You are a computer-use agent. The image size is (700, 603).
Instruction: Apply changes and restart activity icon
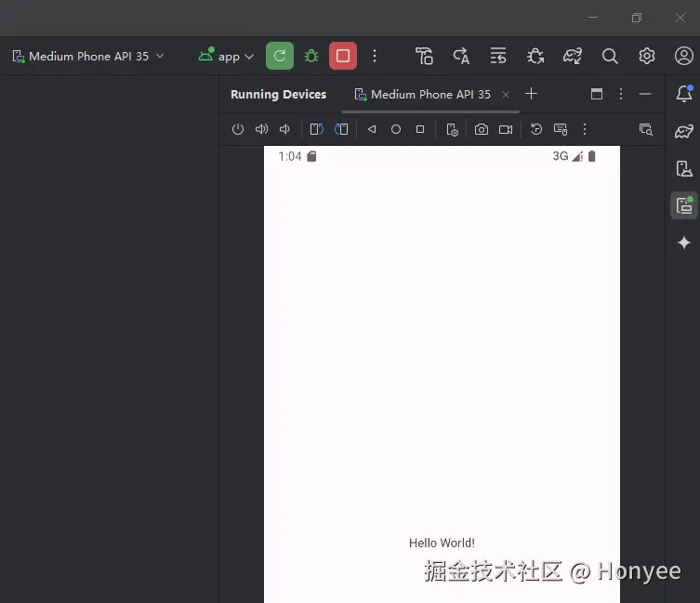click(x=461, y=57)
